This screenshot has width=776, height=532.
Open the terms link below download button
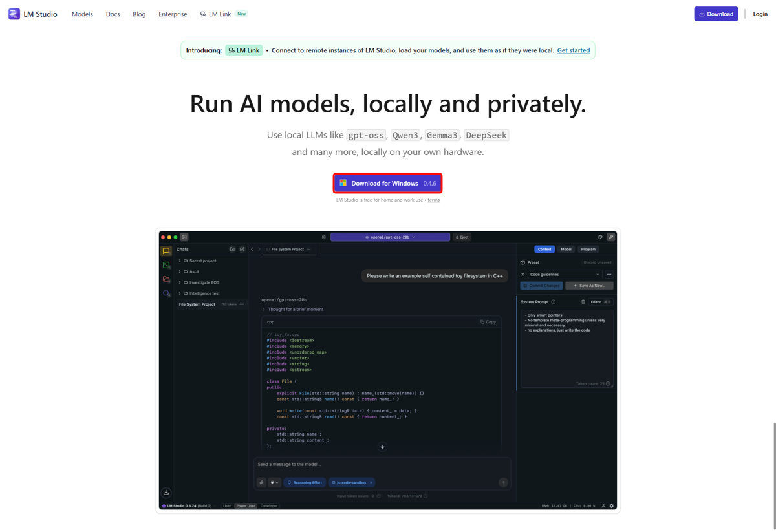433,200
